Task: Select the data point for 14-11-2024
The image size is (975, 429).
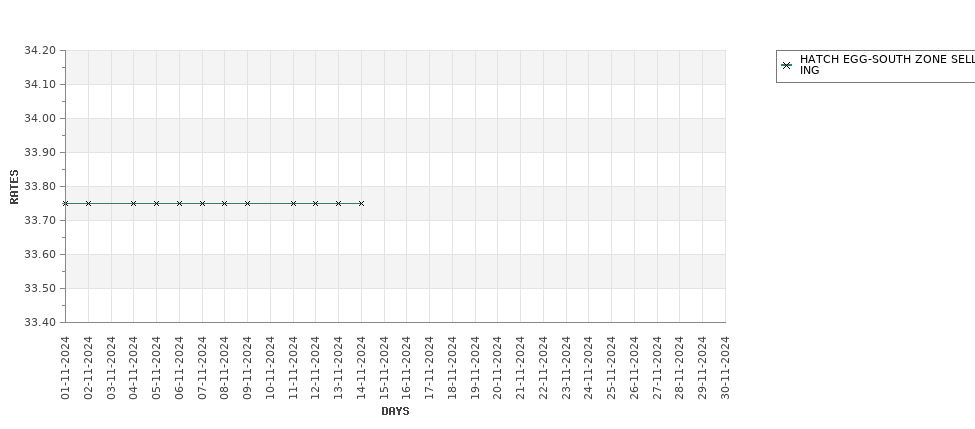Action: [x=361, y=203]
